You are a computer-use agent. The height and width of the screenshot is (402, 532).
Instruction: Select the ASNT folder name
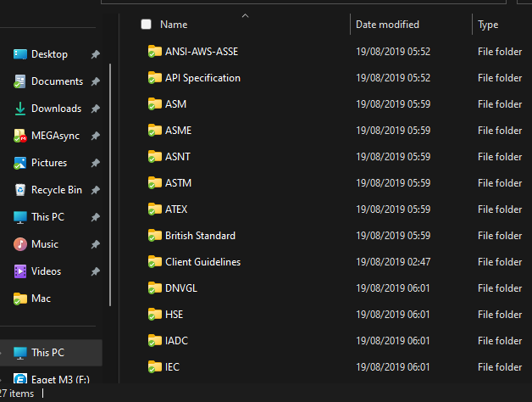pyautogui.click(x=177, y=157)
